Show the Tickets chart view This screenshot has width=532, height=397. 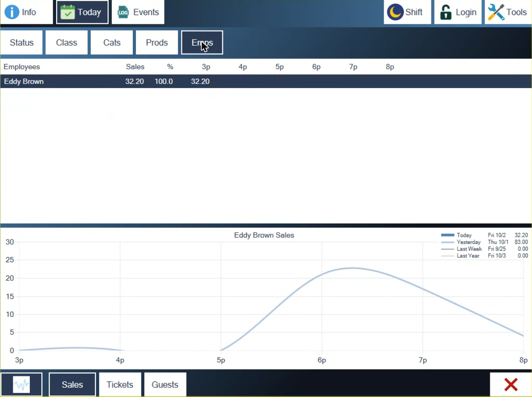coord(120,385)
